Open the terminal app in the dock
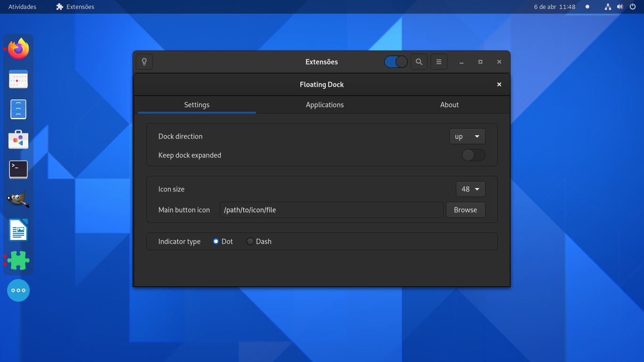The height and width of the screenshot is (362, 644). pos(18,170)
